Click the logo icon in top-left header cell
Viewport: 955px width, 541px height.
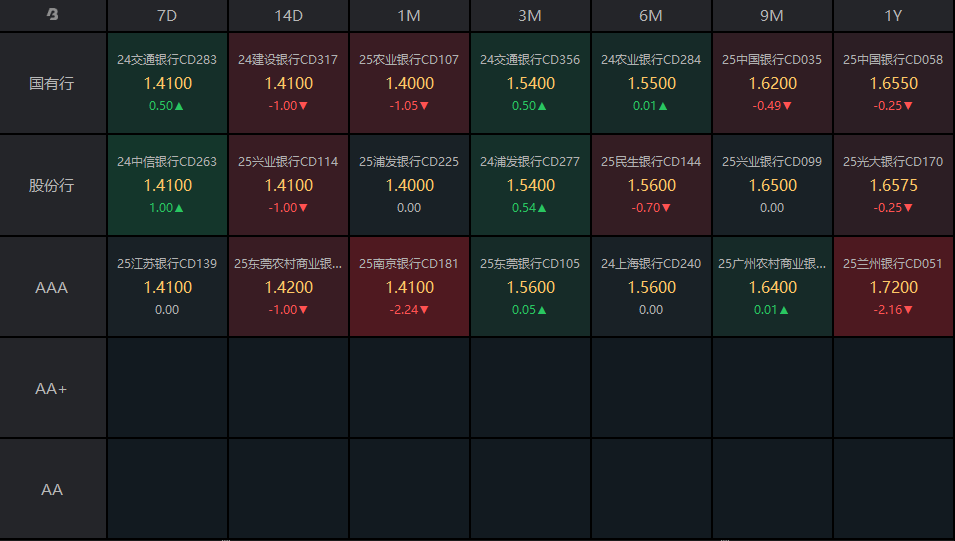point(52,14)
